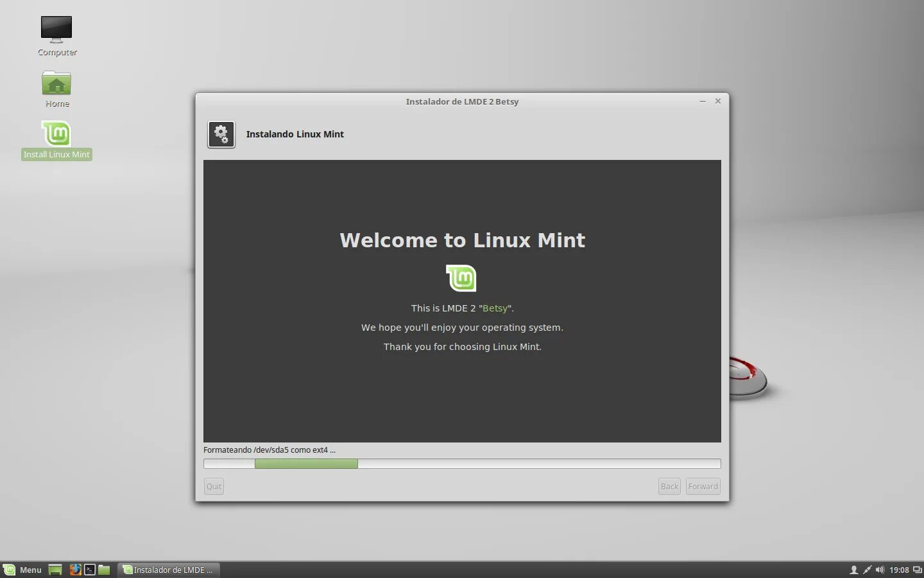Open the user applet in system tray
Screen dimensions: 924x578
854,570
